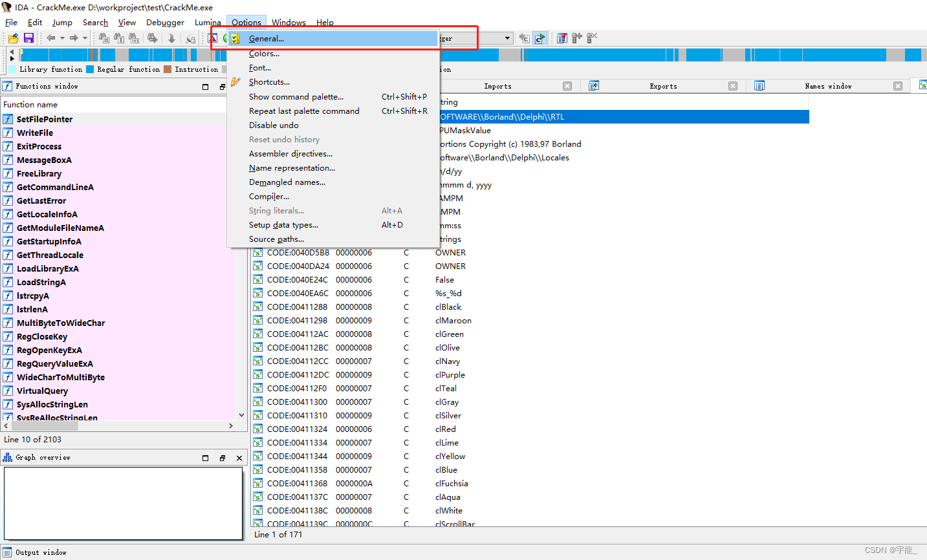Open the forward-navigation history dropdown arrow
This screenshot has width=927, height=560.
[x=85, y=38]
